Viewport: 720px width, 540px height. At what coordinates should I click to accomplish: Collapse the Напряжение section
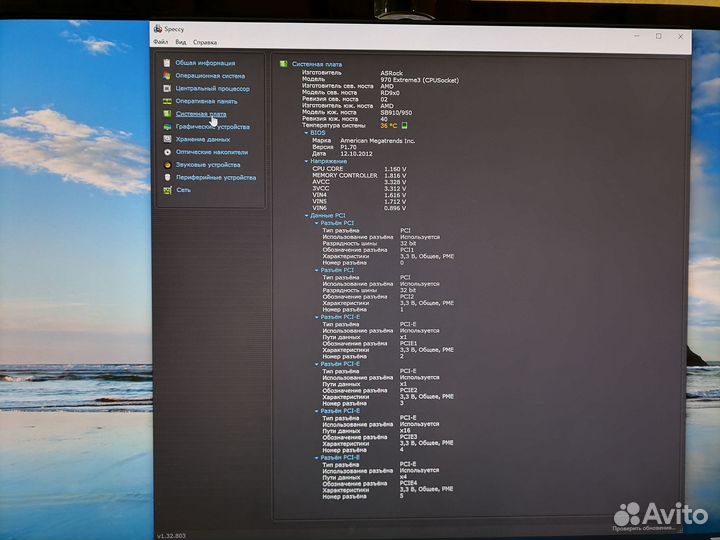(306, 161)
